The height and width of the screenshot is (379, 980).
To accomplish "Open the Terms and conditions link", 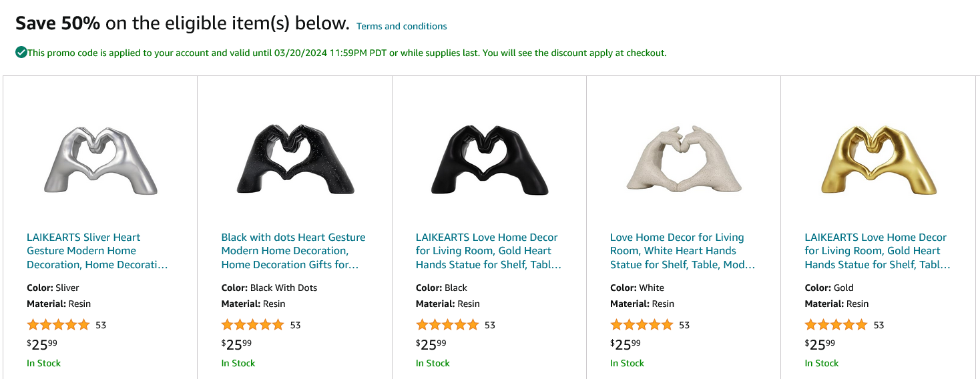I will tap(401, 26).
